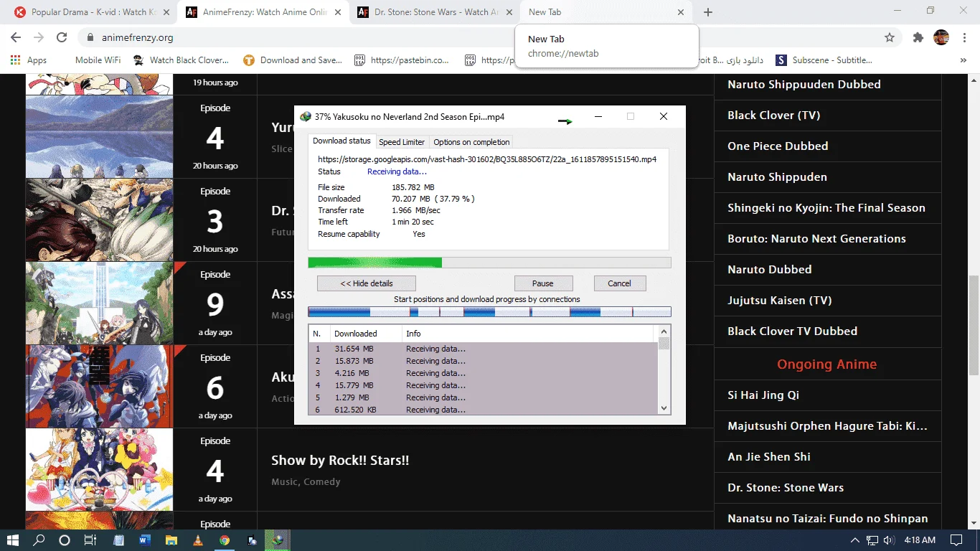The image size is (980, 551).
Task: Open Word from the taskbar
Action: (x=144, y=540)
